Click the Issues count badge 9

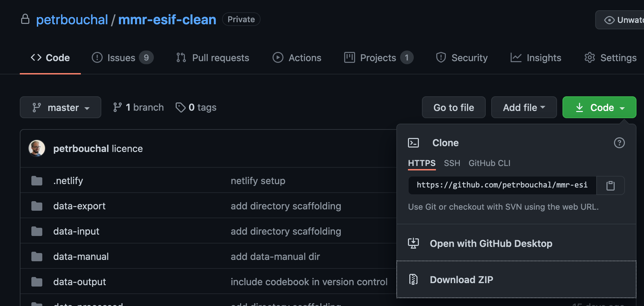pos(146,58)
